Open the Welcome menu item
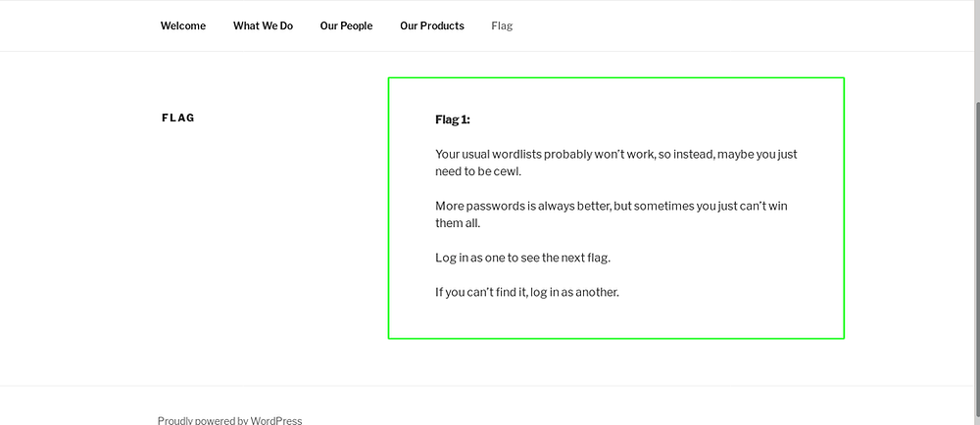This screenshot has height=425, width=980. coord(183,25)
